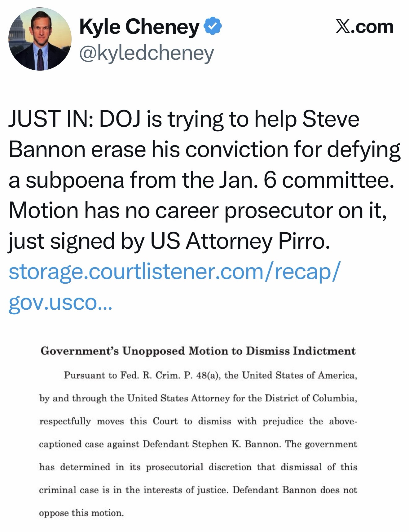
Task: Click the word "Bannon" in the tweet text
Action: click(46, 149)
